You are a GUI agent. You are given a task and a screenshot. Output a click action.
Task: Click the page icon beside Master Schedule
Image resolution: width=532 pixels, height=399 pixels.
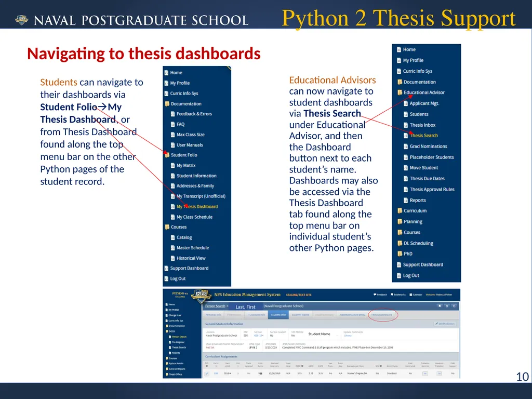[x=172, y=248]
